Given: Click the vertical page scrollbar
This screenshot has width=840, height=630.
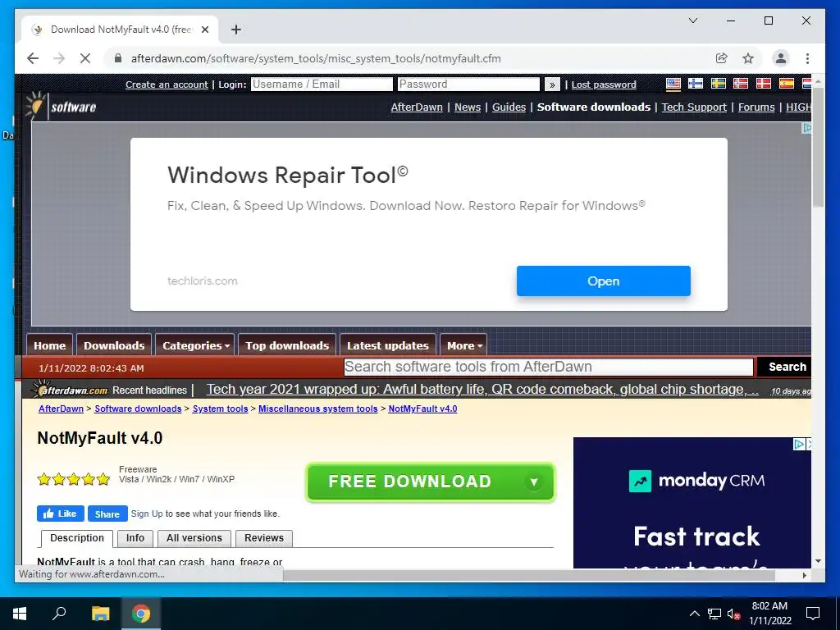Looking at the screenshot, I should click(818, 148).
